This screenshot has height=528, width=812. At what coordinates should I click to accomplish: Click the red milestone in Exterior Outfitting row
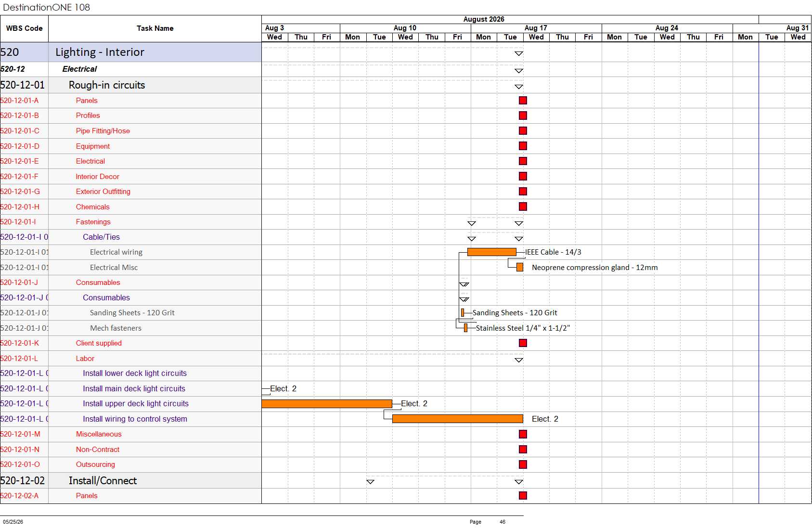click(x=523, y=192)
